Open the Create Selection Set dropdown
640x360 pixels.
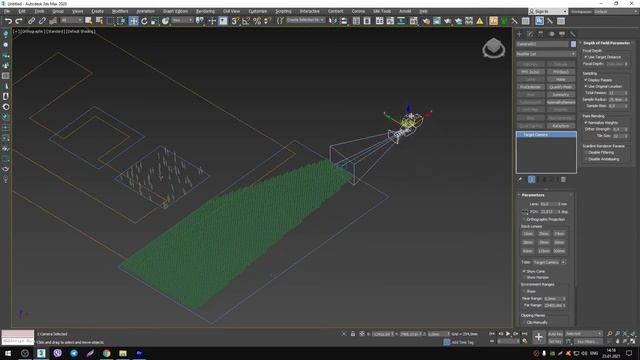305,20
